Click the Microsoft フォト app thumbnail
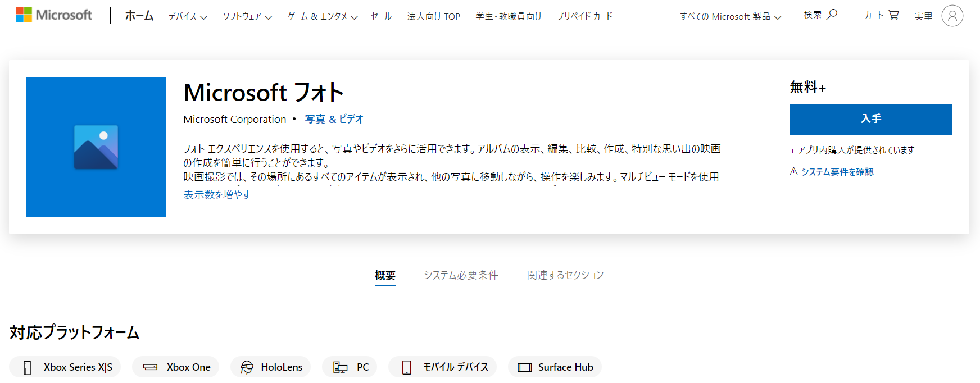The height and width of the screenshot is (383, 980). [96, 147]
